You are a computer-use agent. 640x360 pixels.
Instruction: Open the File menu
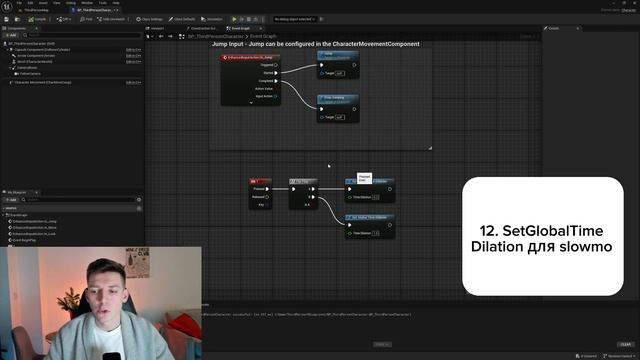pos(19,3)
